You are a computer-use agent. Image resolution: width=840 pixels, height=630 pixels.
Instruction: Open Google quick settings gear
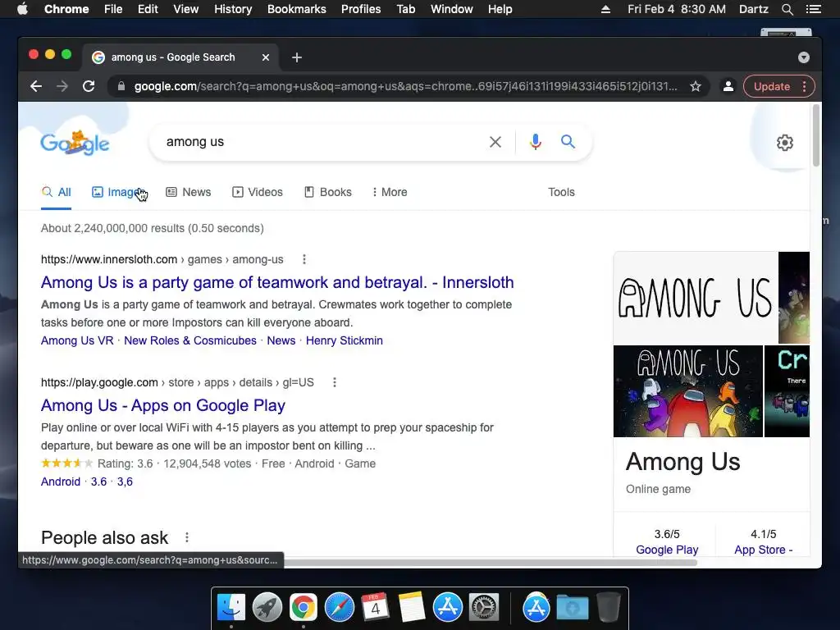[785, 143]
